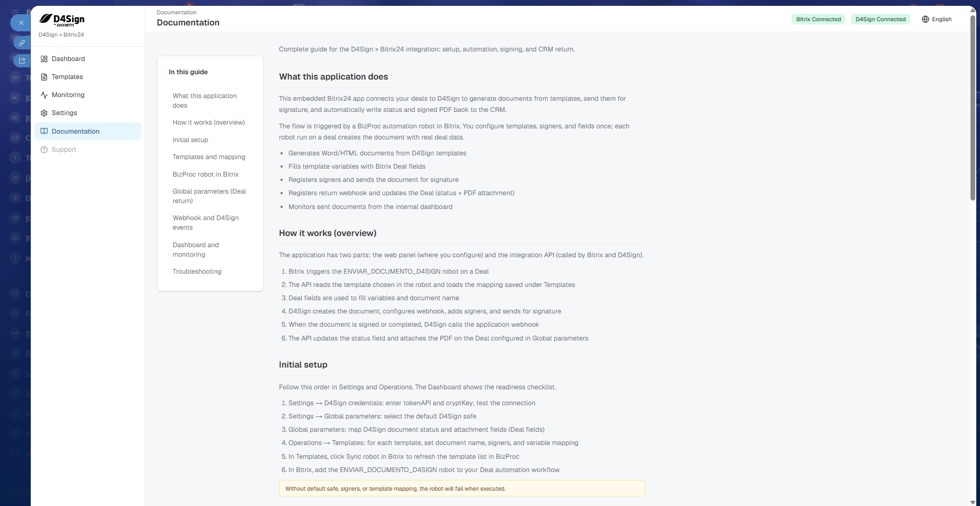Go to 'How it works (overview)' guide link
Screen dimensions: 980x506
208,123
